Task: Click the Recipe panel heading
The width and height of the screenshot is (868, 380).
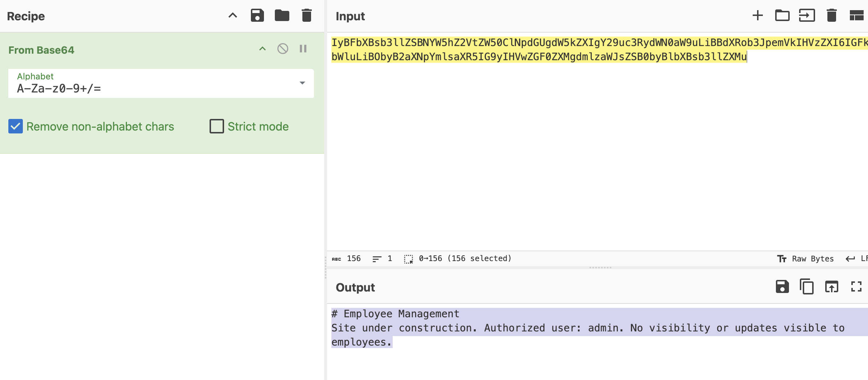Action: [x=26, y=16]
